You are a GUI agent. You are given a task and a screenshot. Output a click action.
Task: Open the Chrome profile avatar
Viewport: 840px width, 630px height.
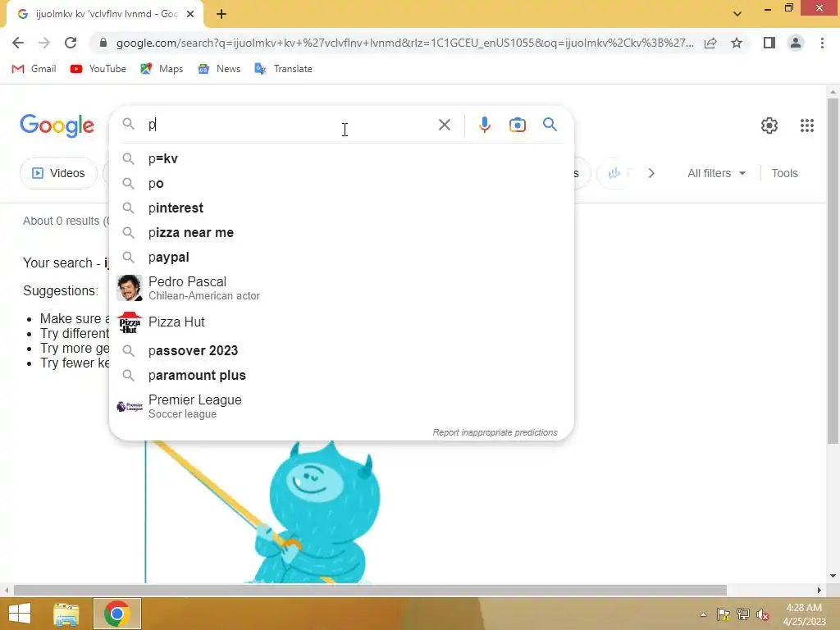coord(796,43)
